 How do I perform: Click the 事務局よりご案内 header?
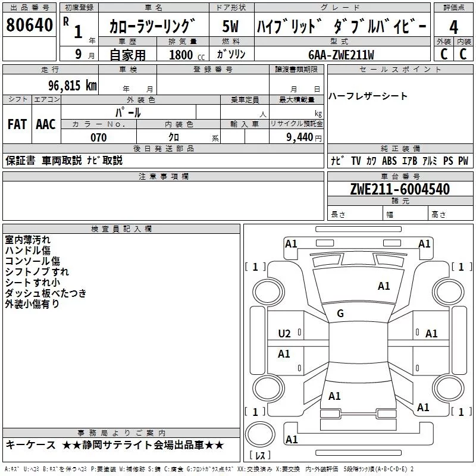coord(121,433)
